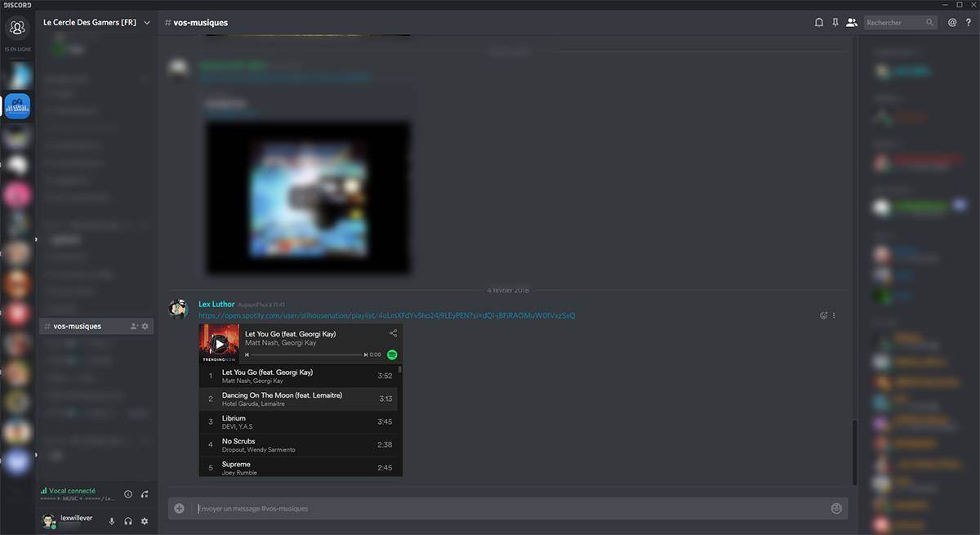Select the Supreme track by Joey Rumble
This screenshot has width=980, height=535.
tap(299, 467)
